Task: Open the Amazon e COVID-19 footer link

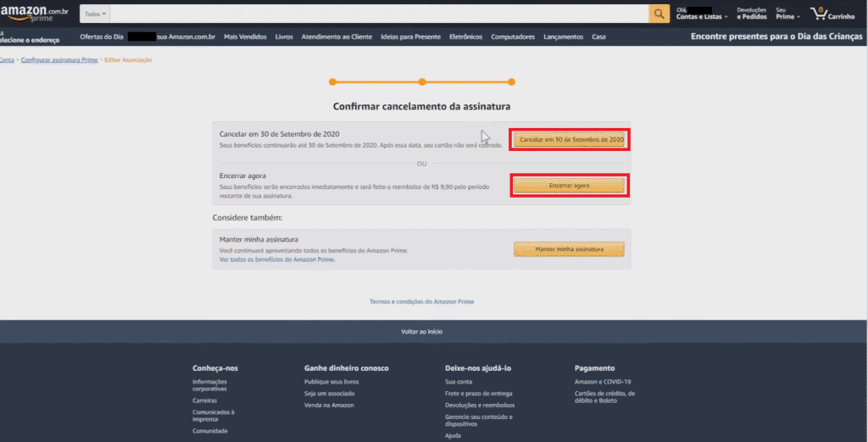Action: 603,382
